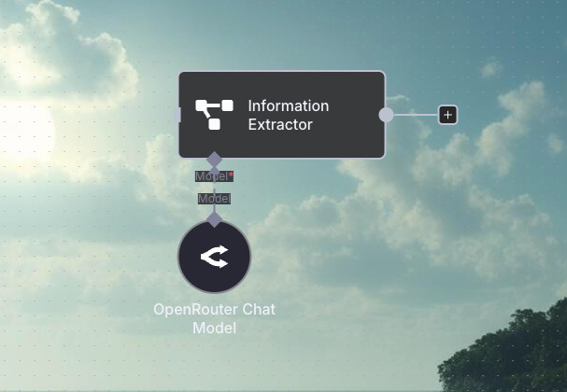Click the Model diamond connector under Information Extractor
This screenshot has width=567, height=392.
tap(214, 160)
